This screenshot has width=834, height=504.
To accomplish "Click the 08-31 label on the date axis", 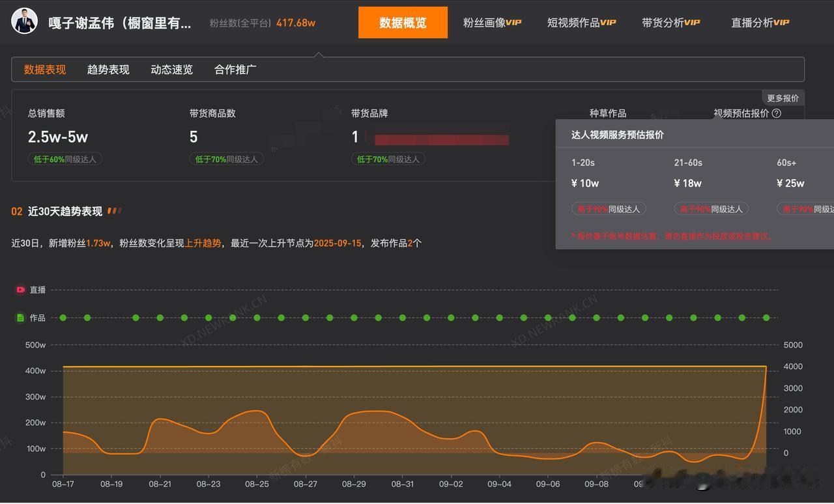I will coord(402,484).
